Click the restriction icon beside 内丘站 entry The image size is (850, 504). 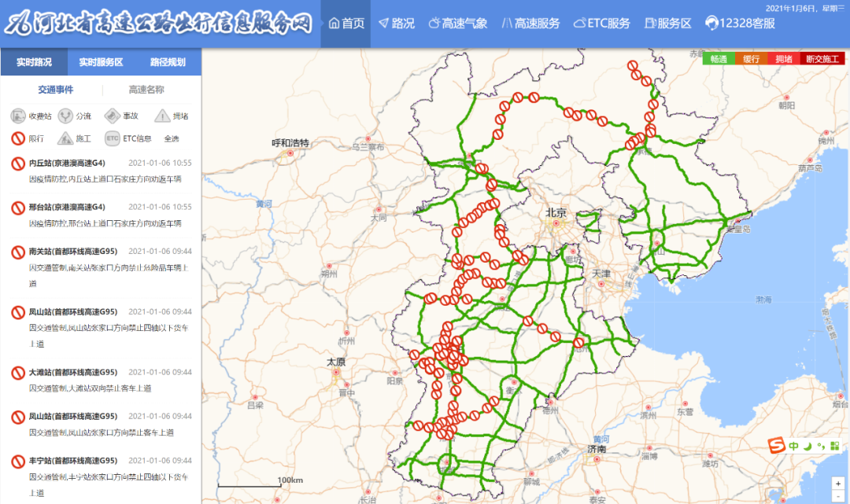18,164
